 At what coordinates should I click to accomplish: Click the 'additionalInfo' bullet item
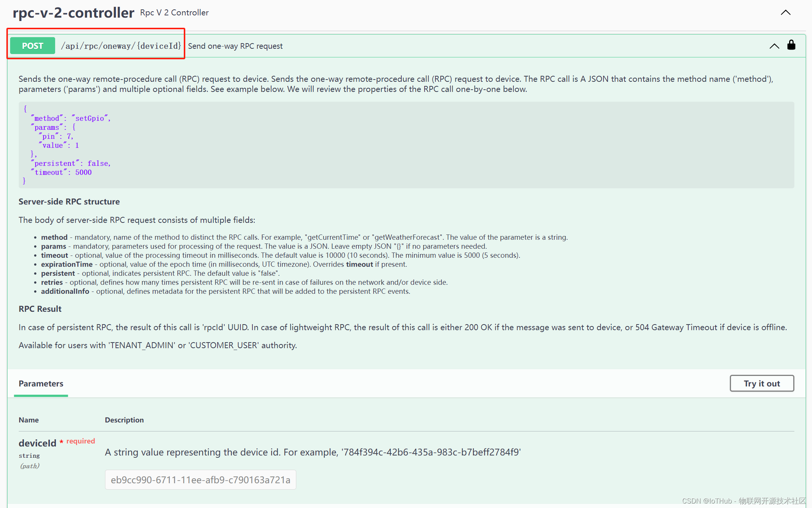click(x=225, y=291)
